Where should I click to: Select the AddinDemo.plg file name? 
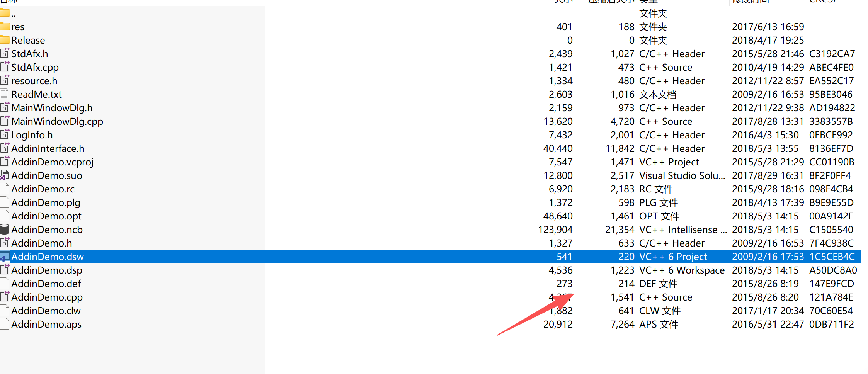(46, 203)
